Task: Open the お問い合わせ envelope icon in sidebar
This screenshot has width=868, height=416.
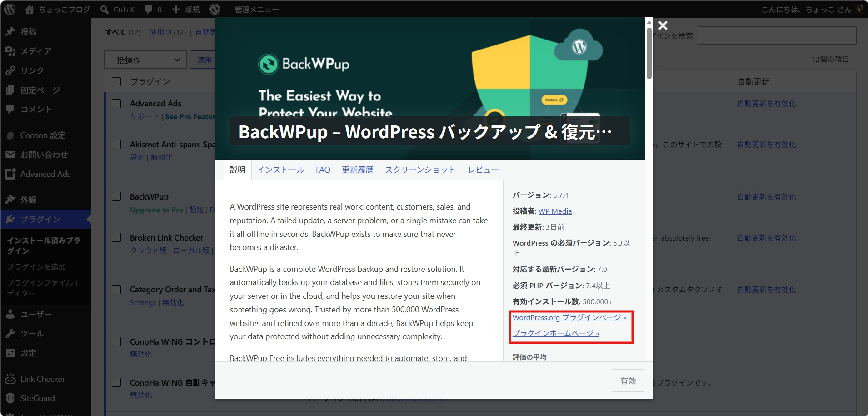Action: (10, 155)
